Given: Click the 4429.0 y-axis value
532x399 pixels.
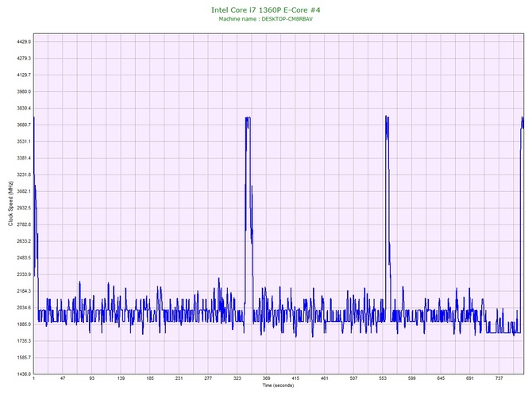Looking at the screenshot, I should [x=24, y=42].
